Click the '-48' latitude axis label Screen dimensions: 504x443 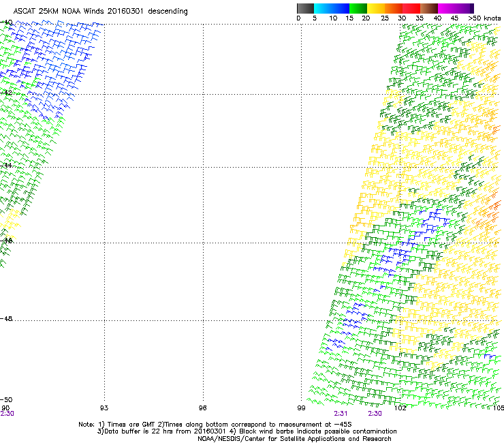pos(6,318)
